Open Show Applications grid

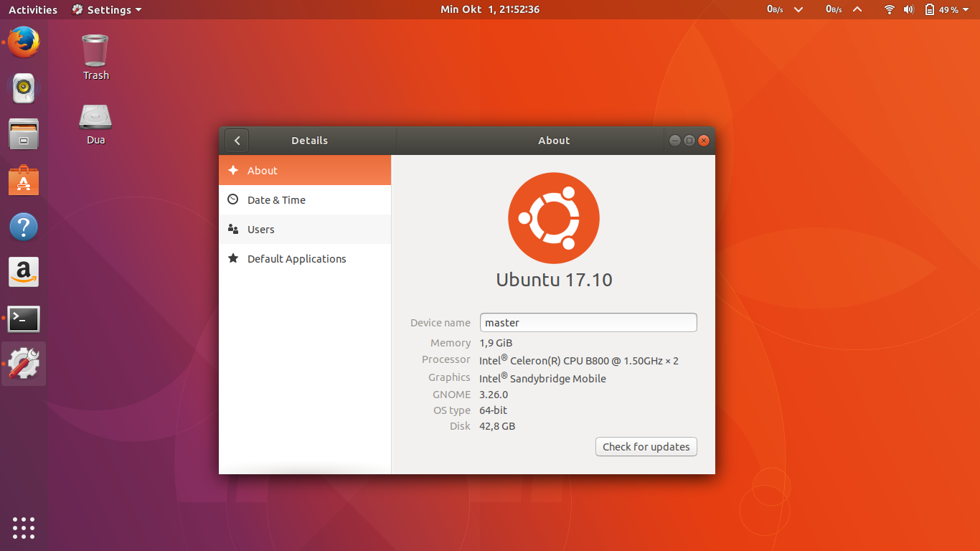(24, 527)
